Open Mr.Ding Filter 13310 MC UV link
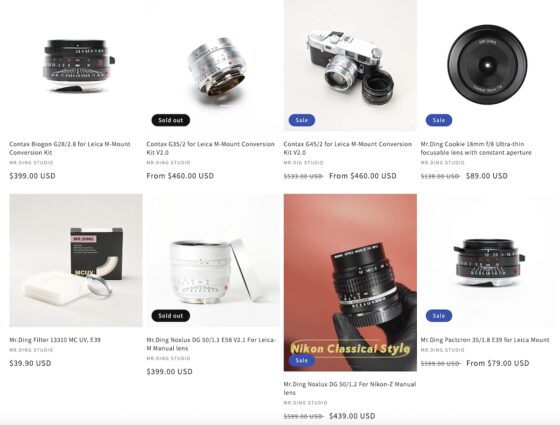The height and width of the screenshot is (425, 560). [x=55, y=340]
